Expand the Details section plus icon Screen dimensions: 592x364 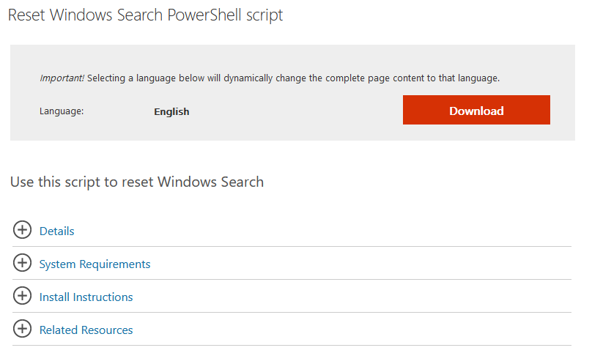(23, 230)
